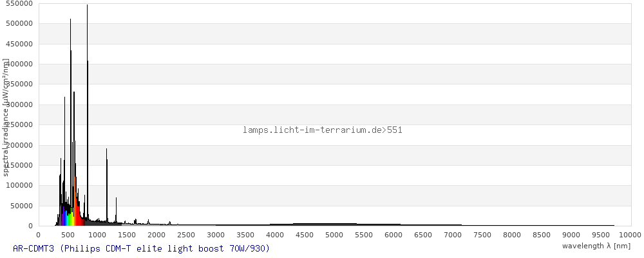The width and height of the screenshot is (644, 258).
Task: Click the 2500 x-axis tick label
Action: click(x=186, y=235)
